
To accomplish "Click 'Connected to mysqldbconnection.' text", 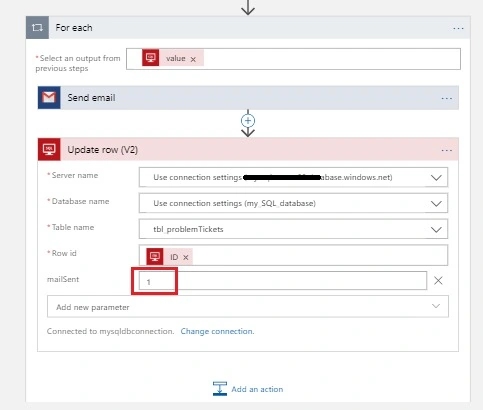I will click(x=110, y=331).
